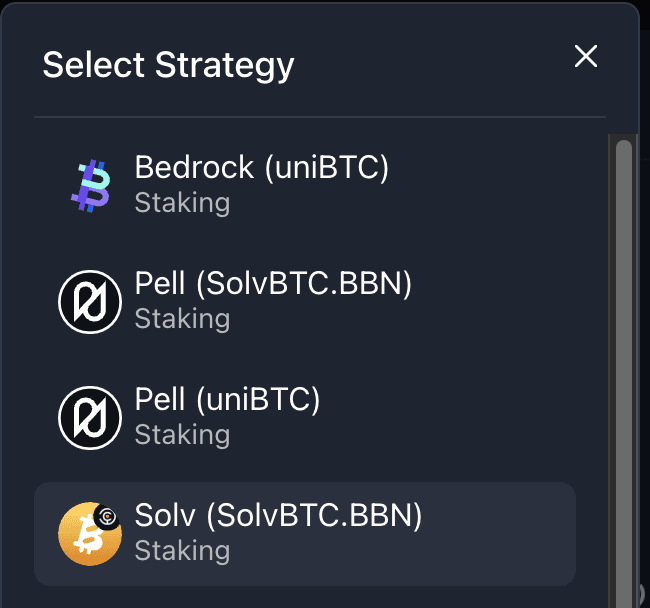Screen dimensions: 650x608
Task: Close the Select Strategy dialog
Action: (586, 57)
